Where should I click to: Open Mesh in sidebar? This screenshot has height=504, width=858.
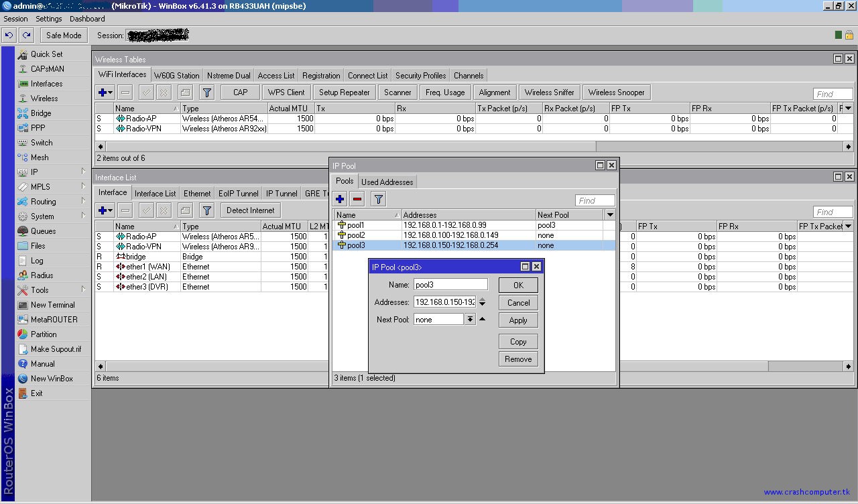(x=53, y=157)
